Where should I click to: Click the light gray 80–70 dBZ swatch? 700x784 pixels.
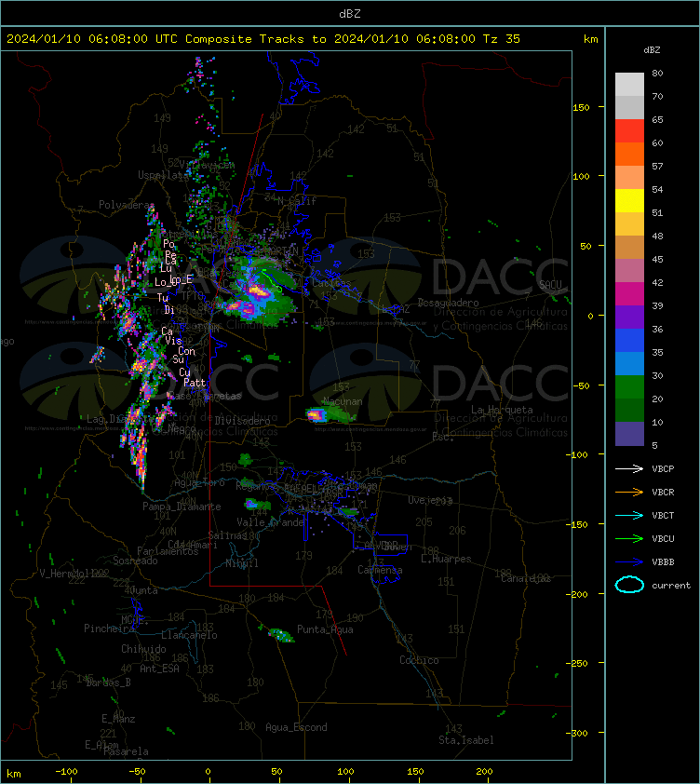[629, 84]
